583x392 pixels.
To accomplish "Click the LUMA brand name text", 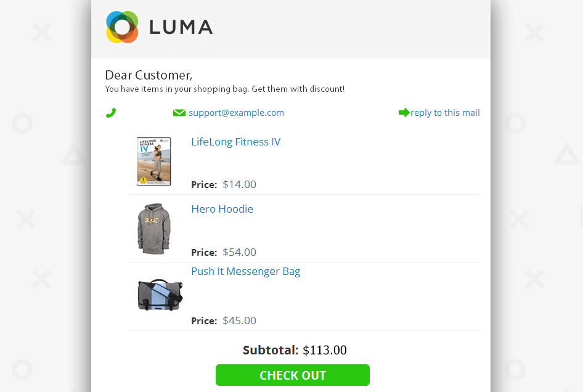I will (181, 27).
